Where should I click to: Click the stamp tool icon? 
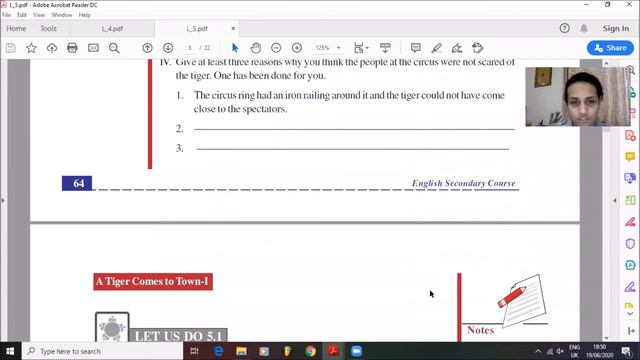478,48
